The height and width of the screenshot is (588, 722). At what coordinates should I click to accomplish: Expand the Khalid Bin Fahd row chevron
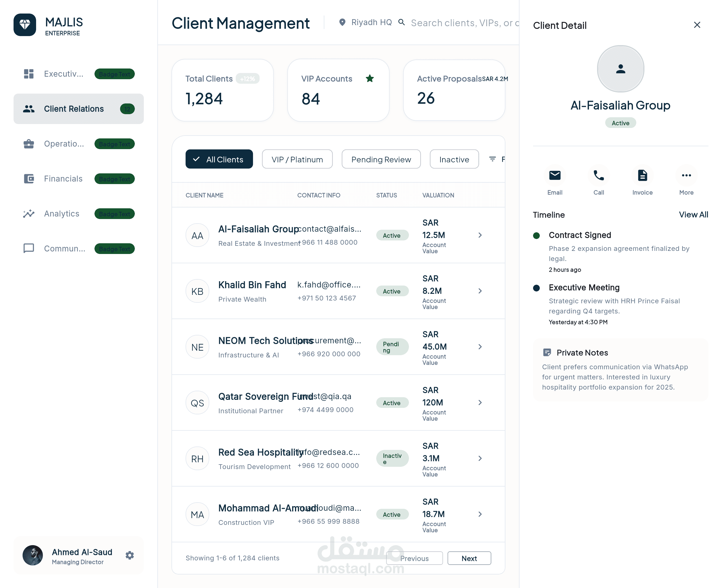480,291
